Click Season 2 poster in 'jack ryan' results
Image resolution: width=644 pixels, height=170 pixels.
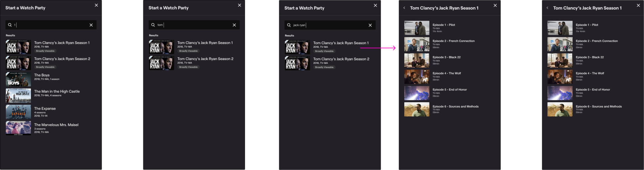pyautogui.click(x=298, y=63)
